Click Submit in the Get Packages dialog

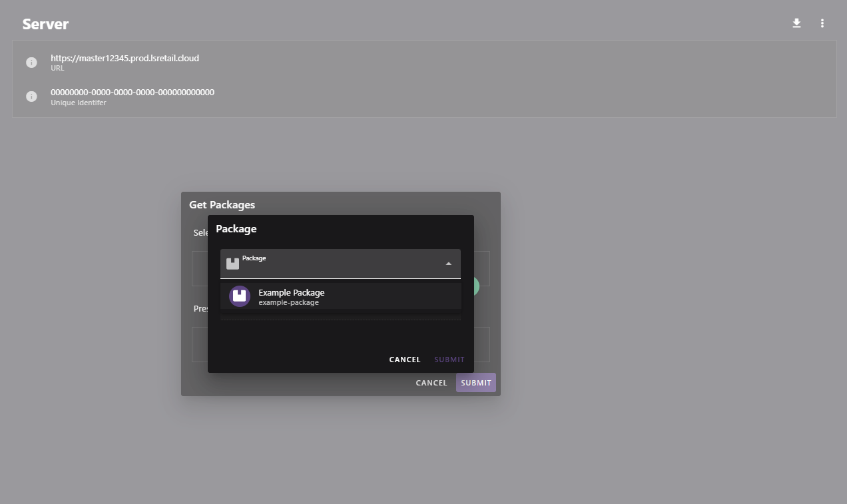(x=476, y=383)
